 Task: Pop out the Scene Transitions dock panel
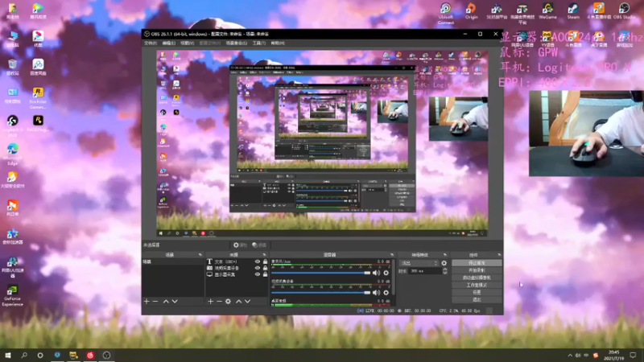pos(445,255)
